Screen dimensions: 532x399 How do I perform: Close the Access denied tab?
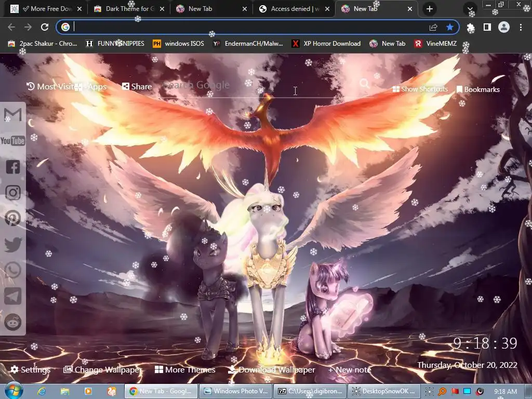click(327, 9)
